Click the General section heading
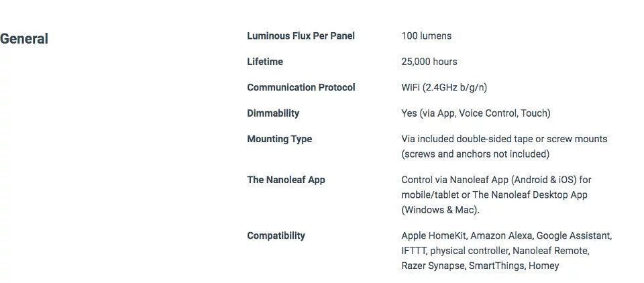This screenshot has height=283, width=644. [x=24, y=39]
